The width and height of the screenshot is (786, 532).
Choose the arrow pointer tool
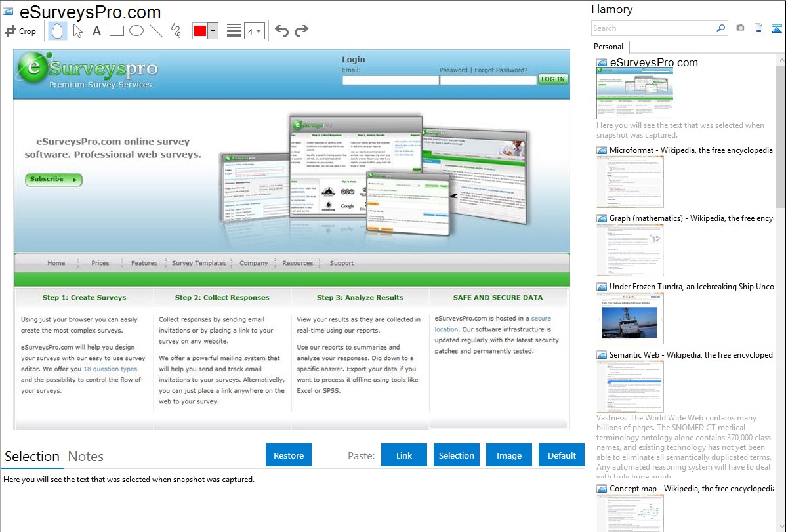78,31
